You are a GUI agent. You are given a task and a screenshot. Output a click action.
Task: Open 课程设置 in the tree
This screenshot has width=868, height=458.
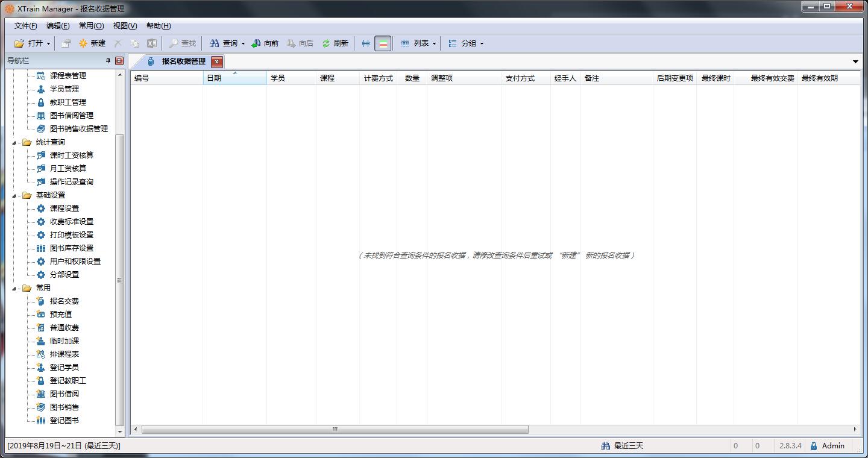tap(64, 209)
